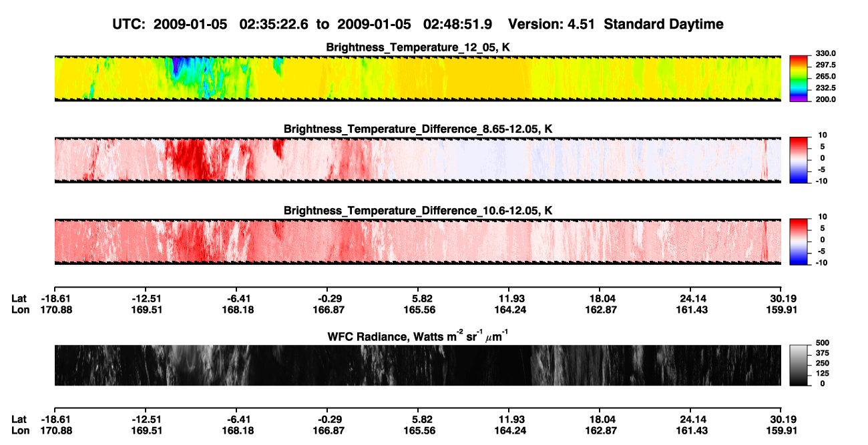Click the Brightness_Temperature_12_05 image strip

(x=417, y=78)
